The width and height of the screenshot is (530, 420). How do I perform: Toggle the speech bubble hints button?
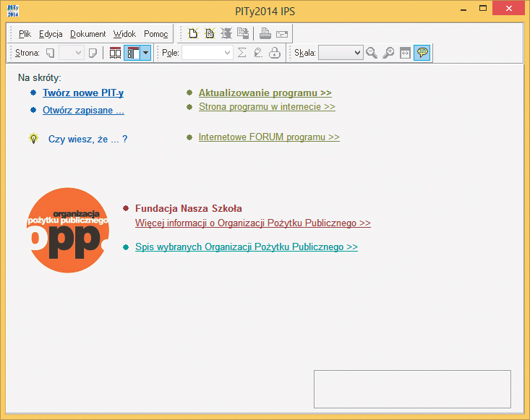point(422,53)
